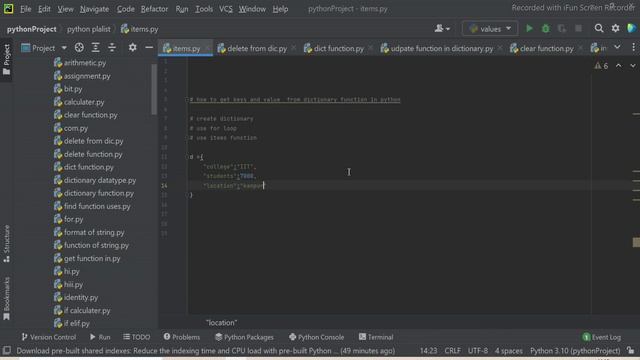640x360 pixels.
Task: Click the yellow marker in the error stripe
Action: (636, 242)
